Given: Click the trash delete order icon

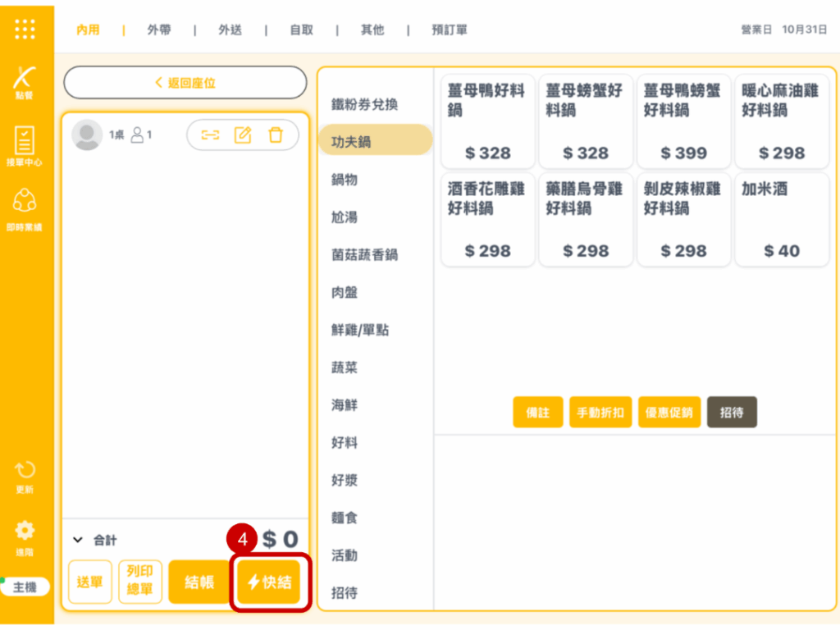Looking at the screenshot, I should tap(276, 135).
